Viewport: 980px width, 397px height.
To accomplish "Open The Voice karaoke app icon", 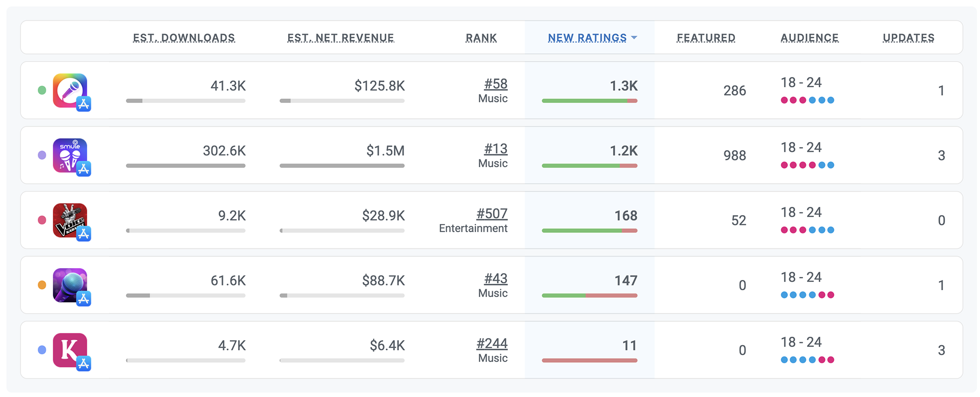I will click(70, 221).
